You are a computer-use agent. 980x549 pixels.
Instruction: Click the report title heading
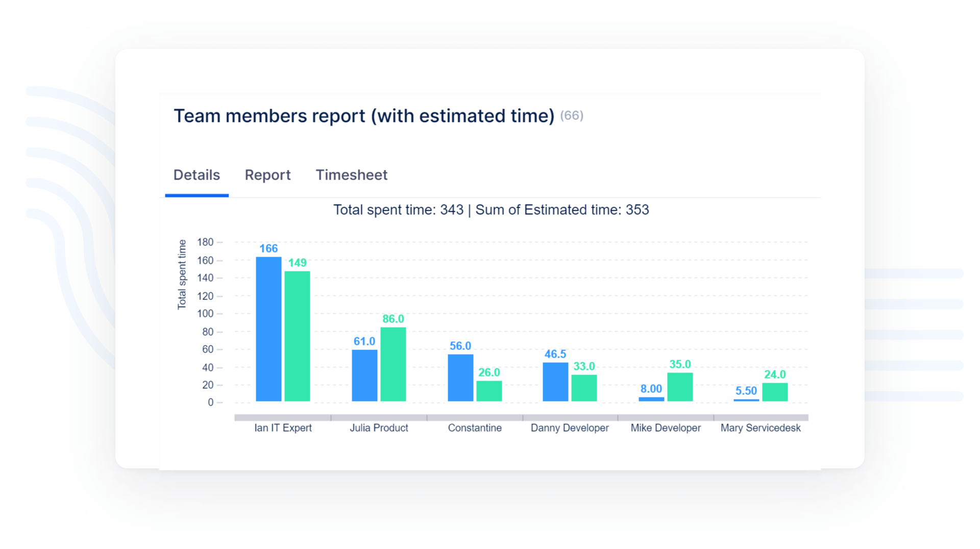[x=363, y=116]
